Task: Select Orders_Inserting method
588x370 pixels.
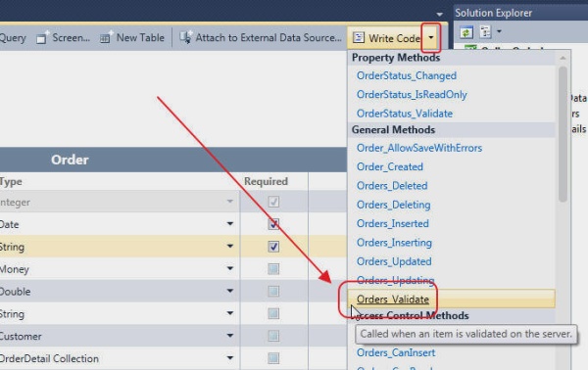Action: pos(394,243)
